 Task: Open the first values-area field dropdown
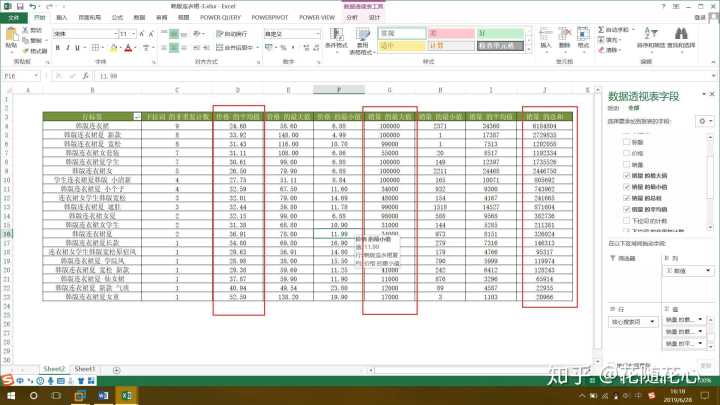click(700, 319)
